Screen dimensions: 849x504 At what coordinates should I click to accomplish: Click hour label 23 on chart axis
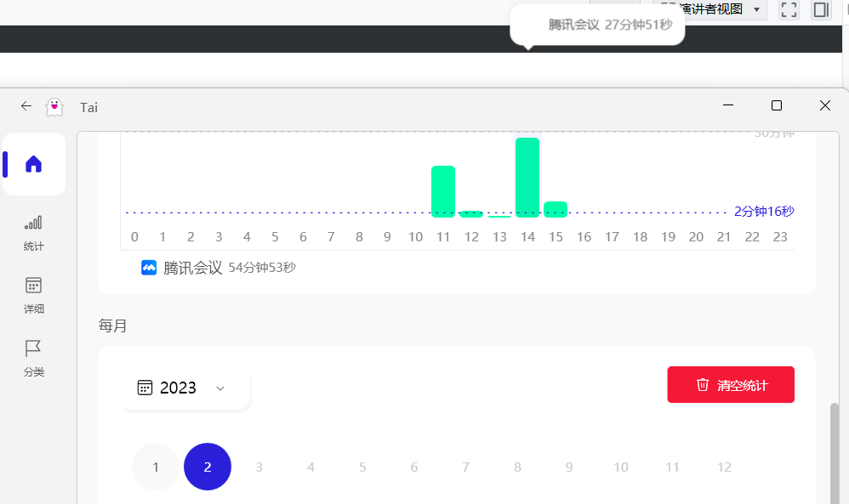coord(780,237)
